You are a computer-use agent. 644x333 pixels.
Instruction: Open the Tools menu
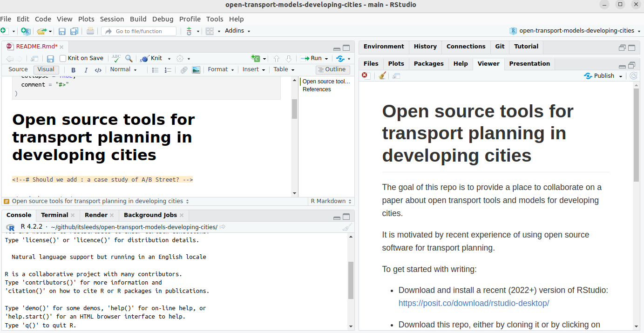pyautogui.click(x=215, y=19)
